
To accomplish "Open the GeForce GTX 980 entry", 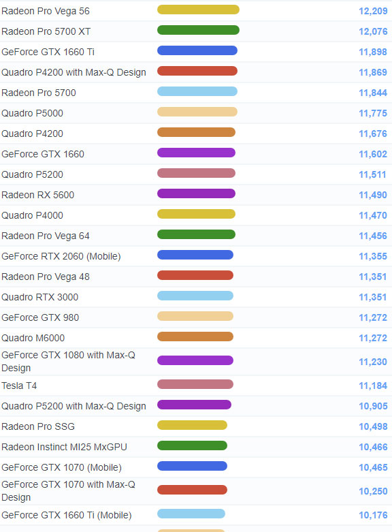I will pyautogui.click(x=40, y=317).
